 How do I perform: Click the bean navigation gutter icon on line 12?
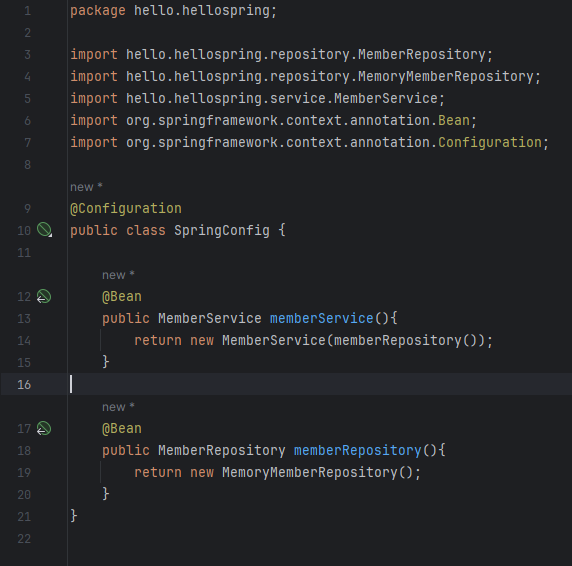(44, 296)
